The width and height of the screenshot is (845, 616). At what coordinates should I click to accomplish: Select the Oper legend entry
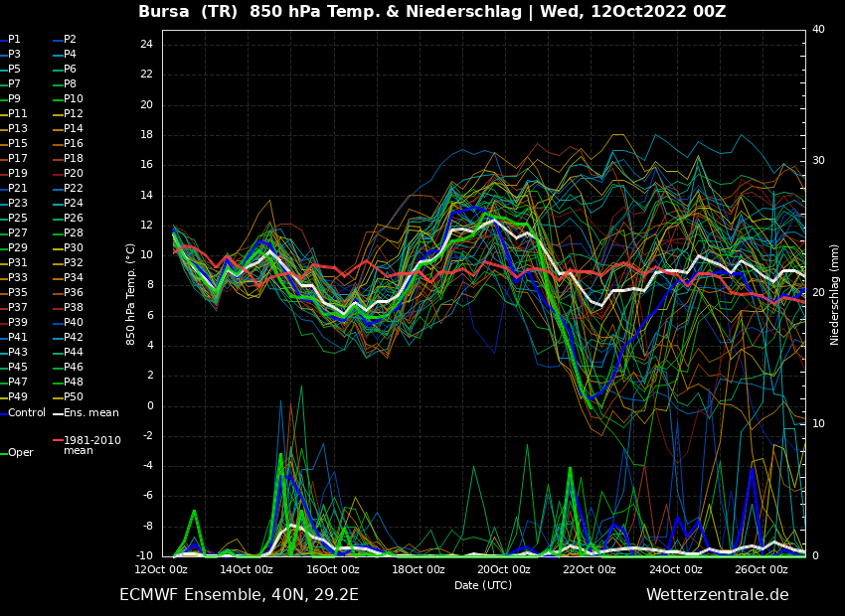pyautogui.click(x=17, y=452)
